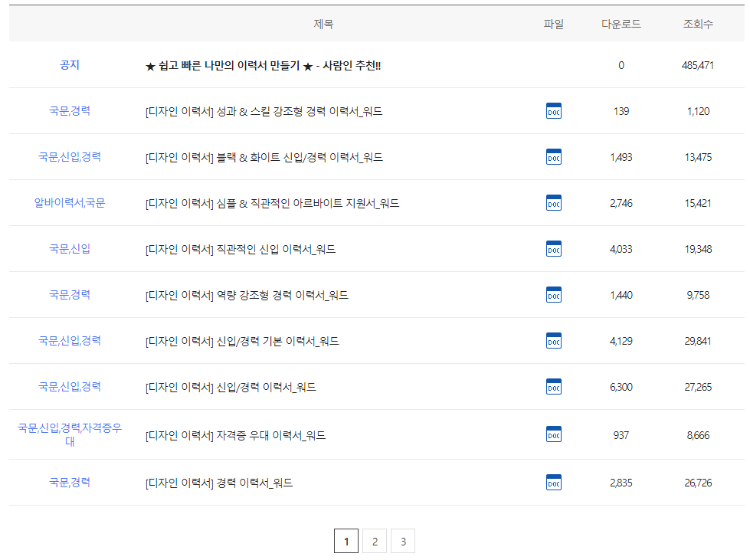Select 국문,신입,경력 category in 6,300 downloads row
Viewport: 750px width, 560px height.
[70, 386]
